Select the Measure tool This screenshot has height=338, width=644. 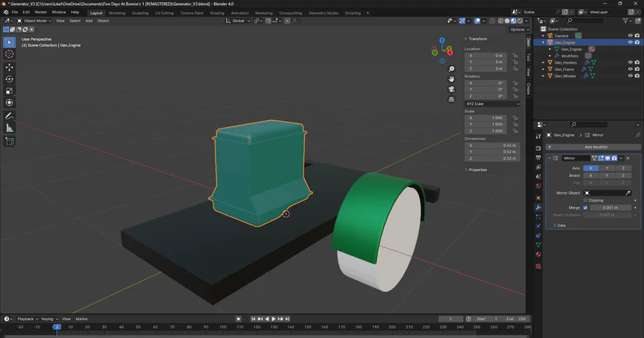[x=9, y=128]
